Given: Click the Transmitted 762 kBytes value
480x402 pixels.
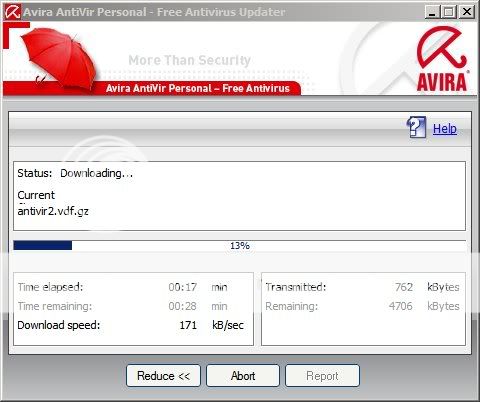Looking at the screenshot, I should (404, 287).
